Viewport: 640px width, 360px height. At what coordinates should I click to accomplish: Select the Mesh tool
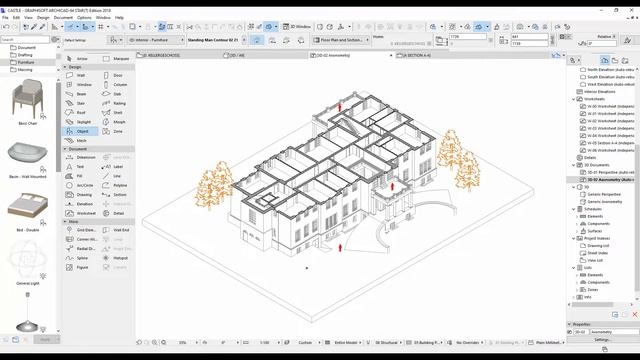click(80, 140)
